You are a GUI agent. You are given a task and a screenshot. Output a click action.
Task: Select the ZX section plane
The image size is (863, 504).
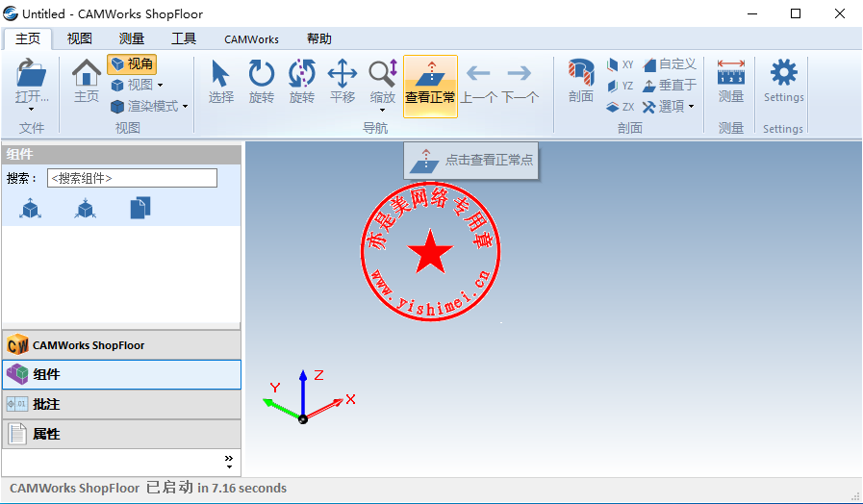coord(621,107)
